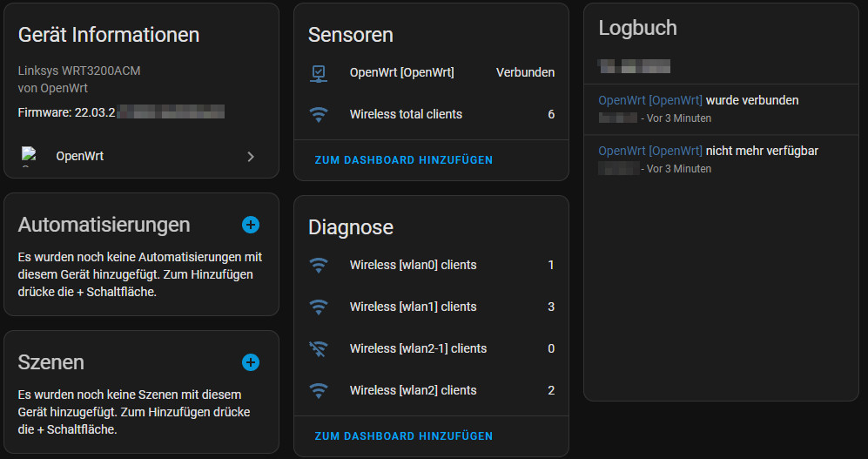Click the wlan1 clients wifi icon
The image size is (868, 459).
320,307
